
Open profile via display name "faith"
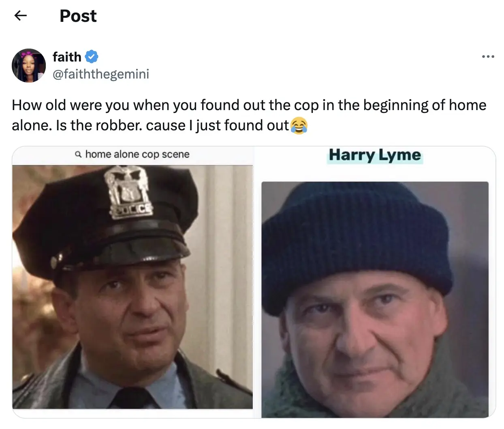pyautogui.click(x=67, y=57)
